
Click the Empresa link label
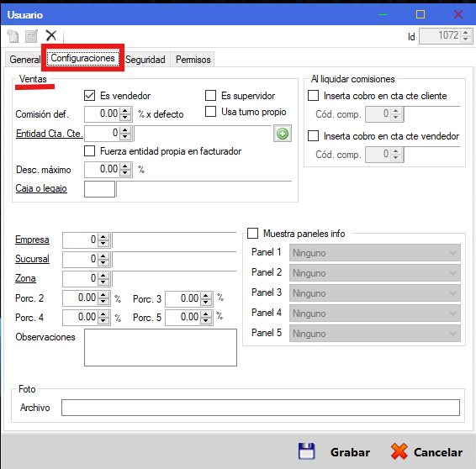click(32, 240)
